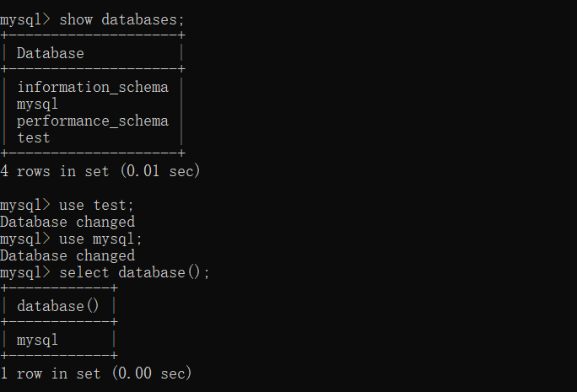Click the mysql> prompt before show databases

click(x=25, y=19)
